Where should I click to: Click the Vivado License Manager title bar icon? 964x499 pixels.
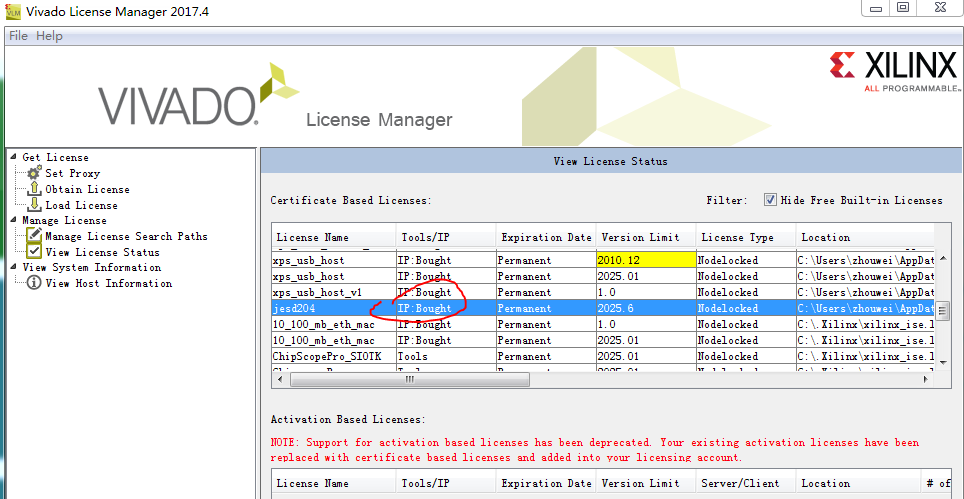tap(12, 11)
